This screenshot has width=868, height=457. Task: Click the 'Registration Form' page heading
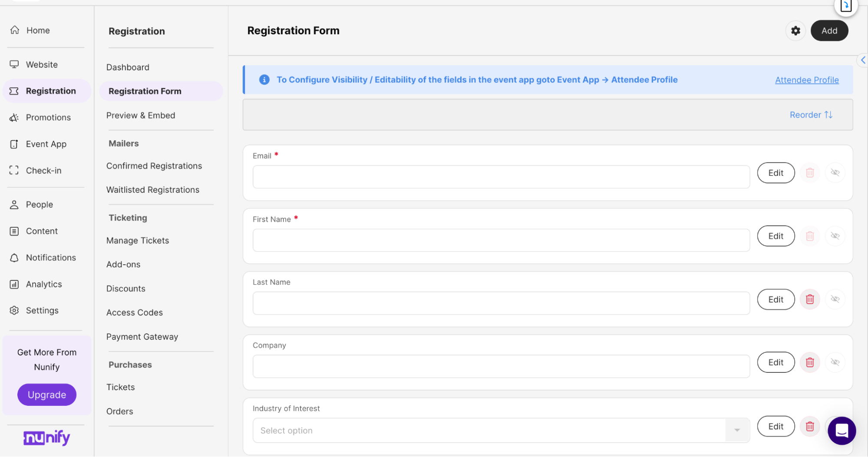click(293, 31)
